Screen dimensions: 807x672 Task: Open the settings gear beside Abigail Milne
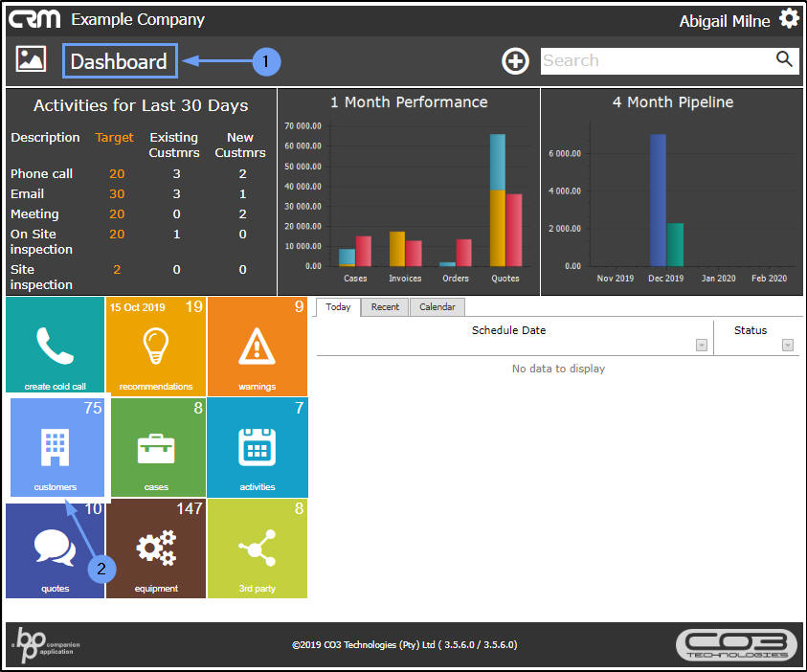point(789,19)
